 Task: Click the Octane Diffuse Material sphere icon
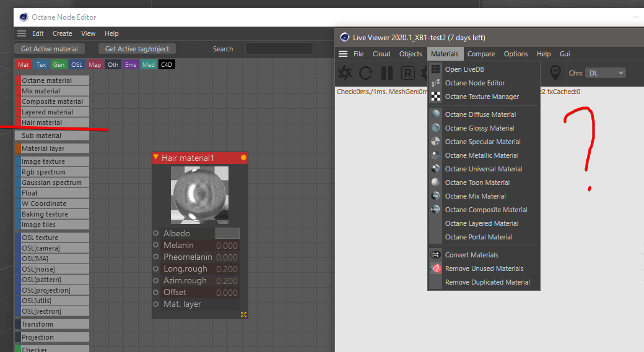tap(436, 114)
